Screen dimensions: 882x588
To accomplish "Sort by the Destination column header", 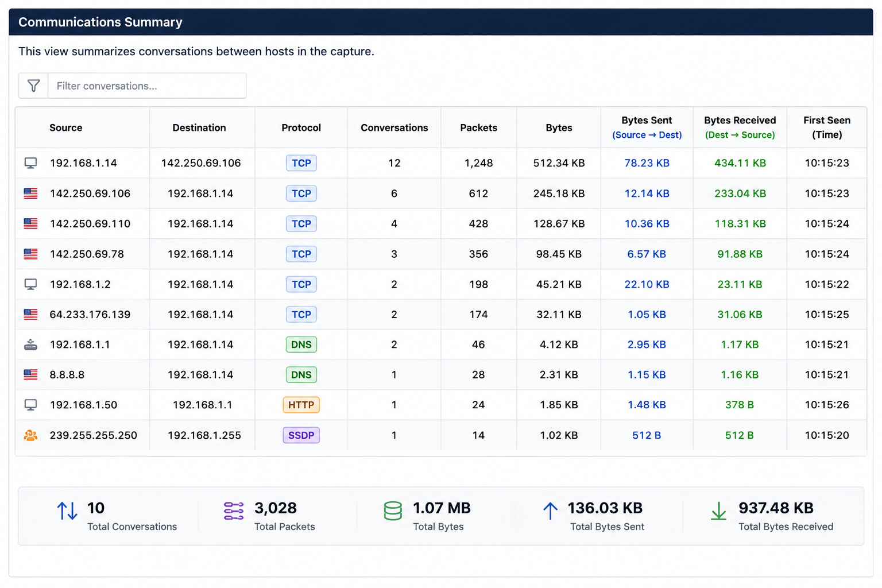I will pos(199,127).
